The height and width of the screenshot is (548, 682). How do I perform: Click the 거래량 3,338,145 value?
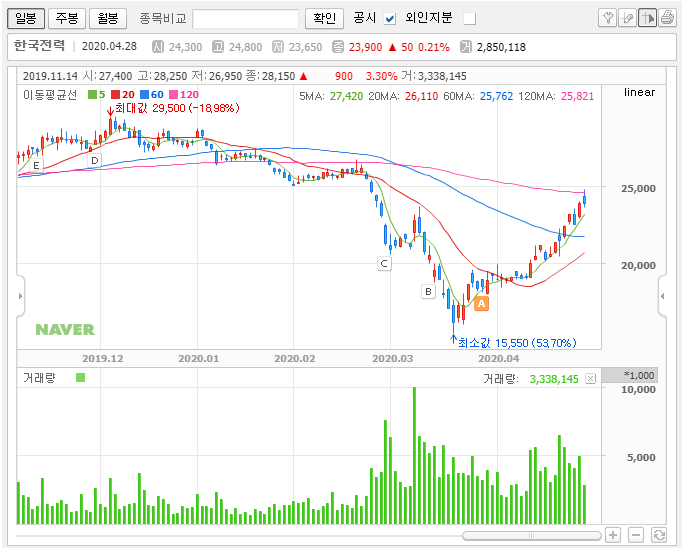coord(554,379)
